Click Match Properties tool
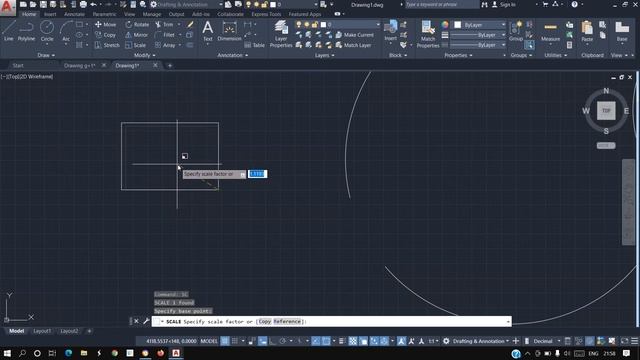 [x=428, y=34]
